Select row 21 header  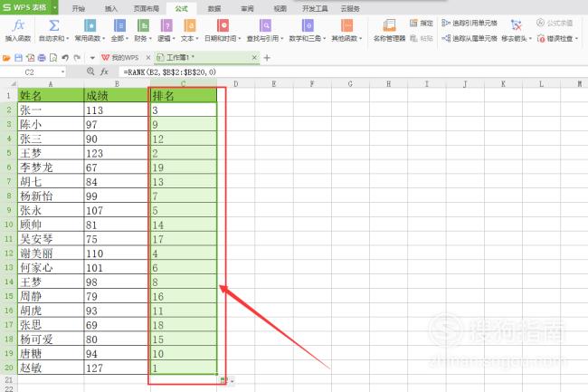click(x=9, y=380)
